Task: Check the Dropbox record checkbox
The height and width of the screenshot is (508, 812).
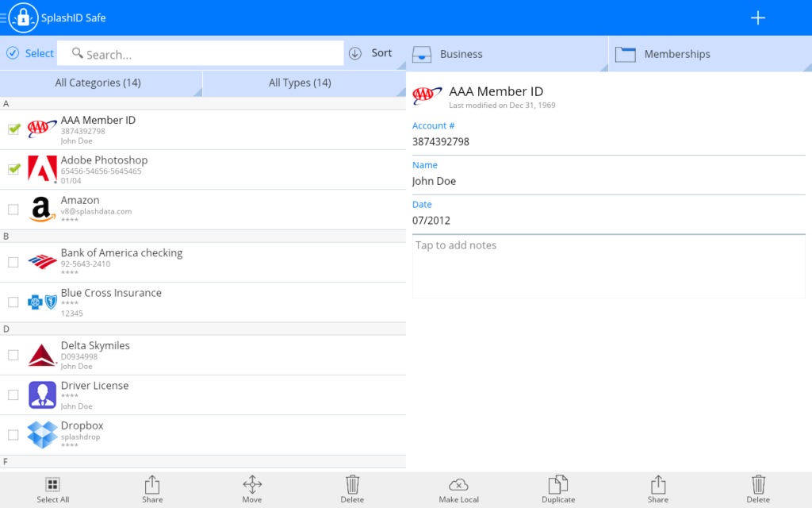Action: (13, 435)
